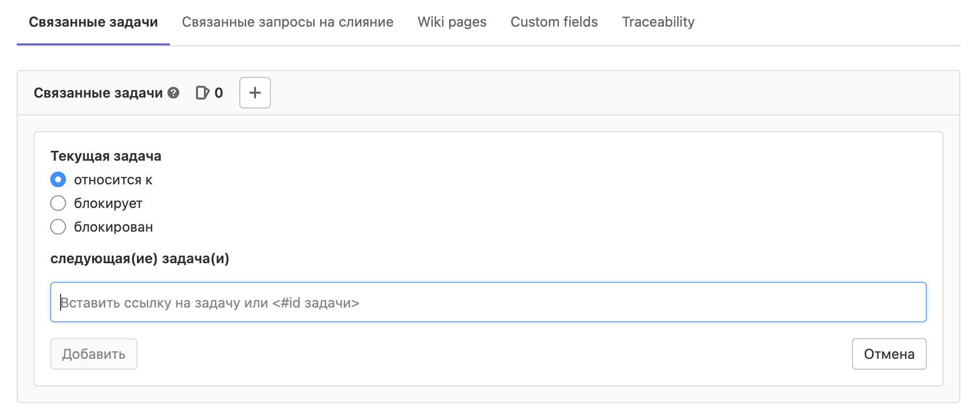Click the "блокирует" label text
Viewport: 980px width, 415px height.
click(108, 204)
